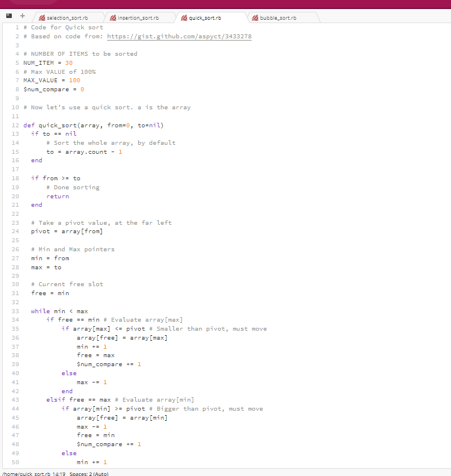
Task: Click the 'while min < max' line
Action: click(x=59, y=311)
